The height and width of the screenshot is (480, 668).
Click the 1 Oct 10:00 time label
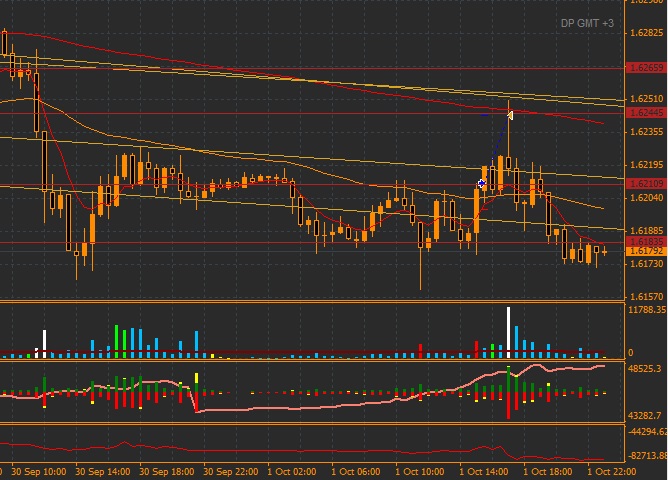(x=420, y=472)
